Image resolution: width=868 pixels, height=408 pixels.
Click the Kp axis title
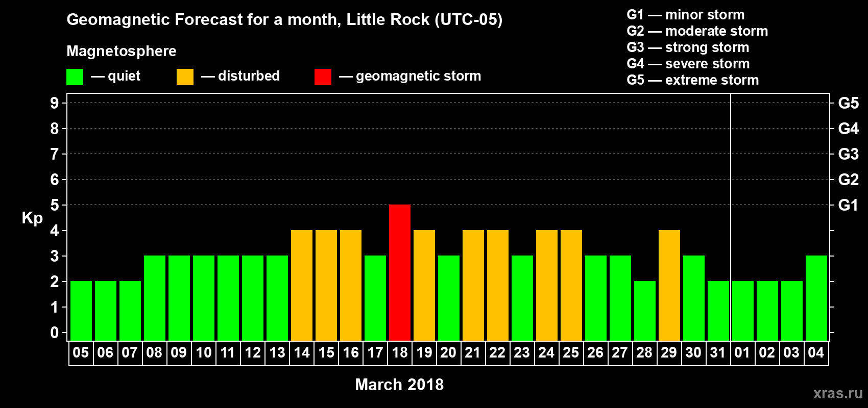[32, 218]
